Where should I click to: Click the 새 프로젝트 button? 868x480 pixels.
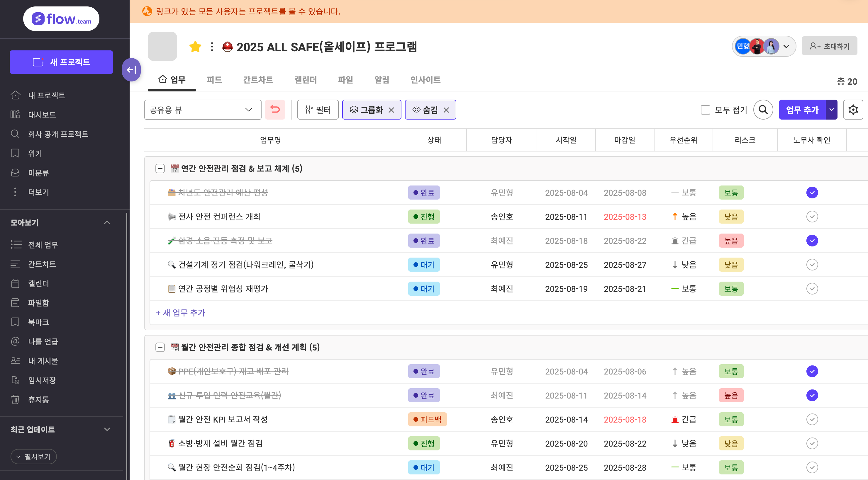point(61,62)
